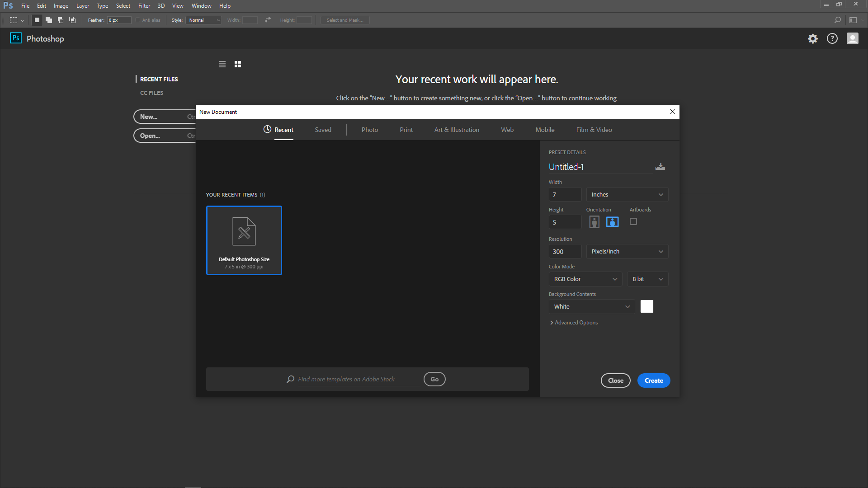Click the blue Create button
Viewport: 868px width, 488px height.
(x=653, y=380)
